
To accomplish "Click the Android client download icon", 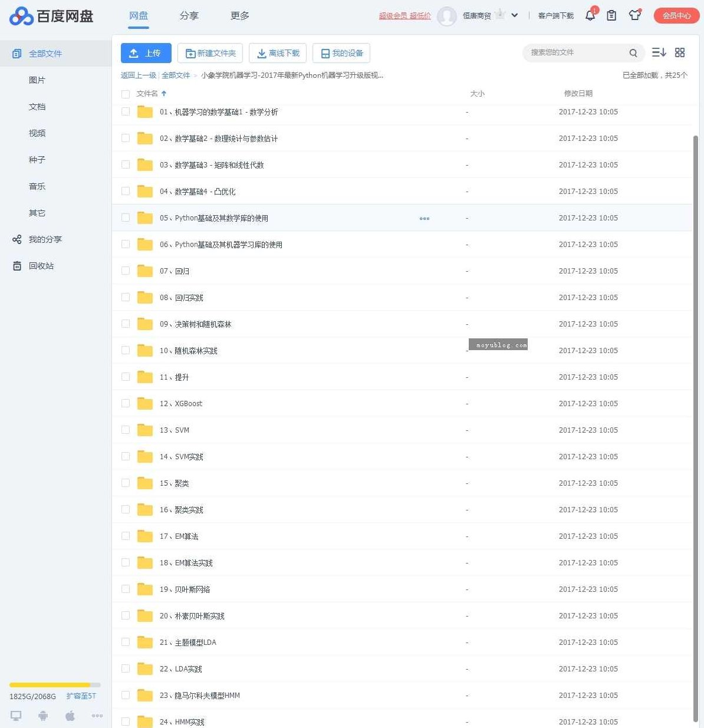I will (x=42, y=715).
